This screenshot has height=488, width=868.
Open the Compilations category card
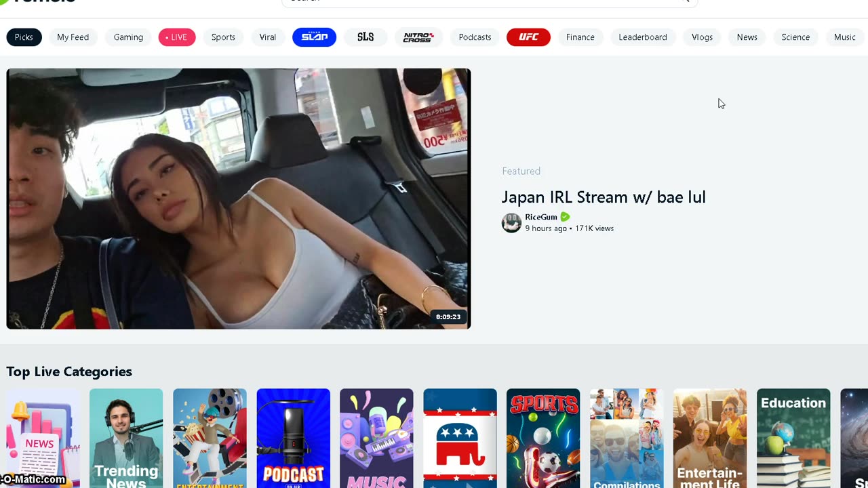click(627, 438)
